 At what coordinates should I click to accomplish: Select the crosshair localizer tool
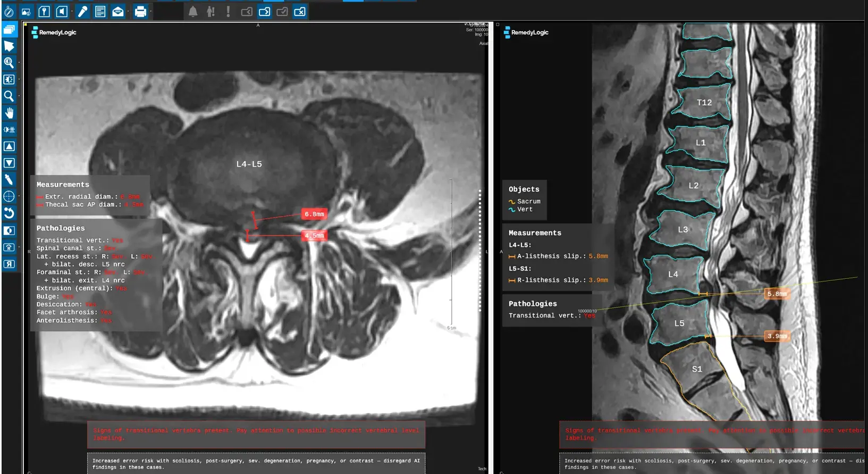(9, 196)
